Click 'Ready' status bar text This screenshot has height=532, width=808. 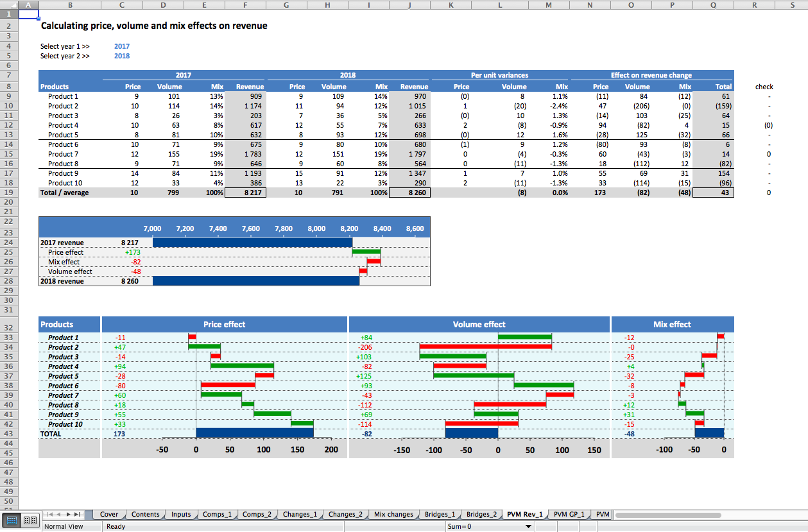coord(116,527)
